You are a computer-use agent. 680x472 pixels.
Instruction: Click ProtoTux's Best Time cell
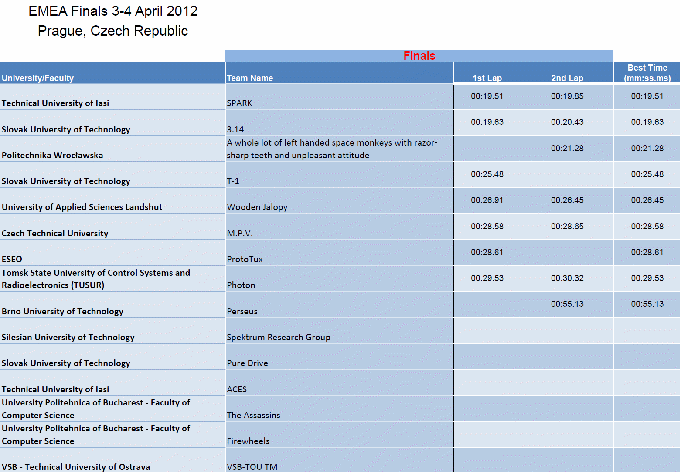point(647,252)
